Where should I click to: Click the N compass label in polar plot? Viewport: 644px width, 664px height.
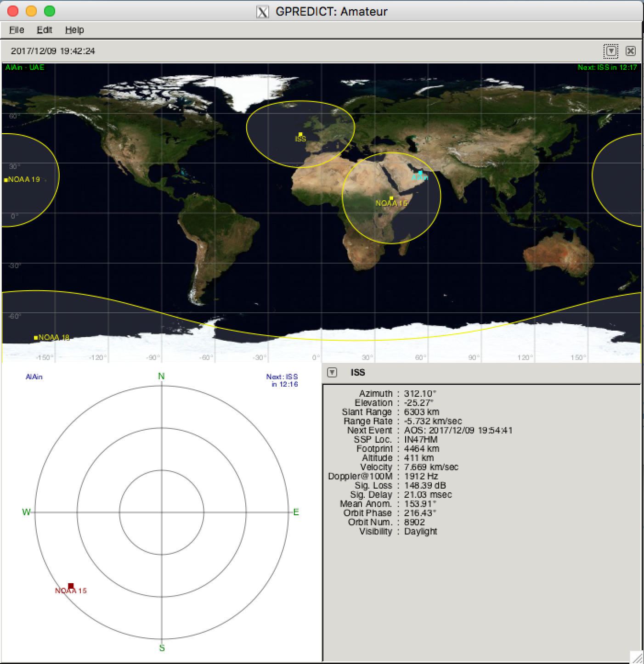point(161,377)
